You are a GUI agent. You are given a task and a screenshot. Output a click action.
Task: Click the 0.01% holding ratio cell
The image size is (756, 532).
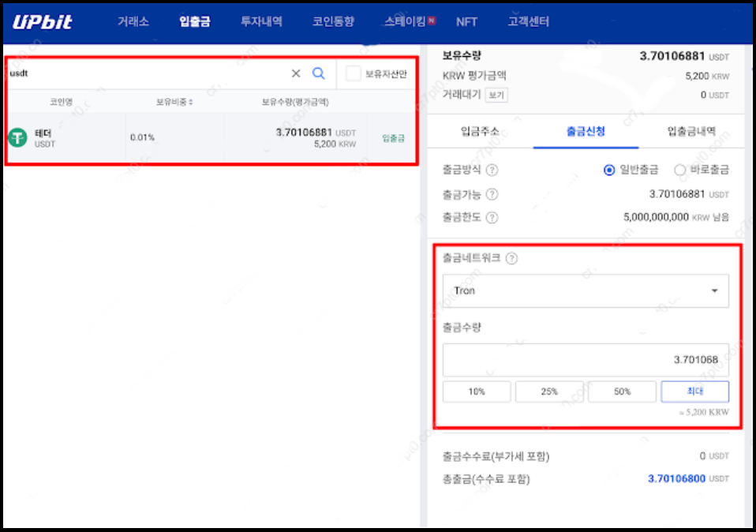click(x=142, y=137)
